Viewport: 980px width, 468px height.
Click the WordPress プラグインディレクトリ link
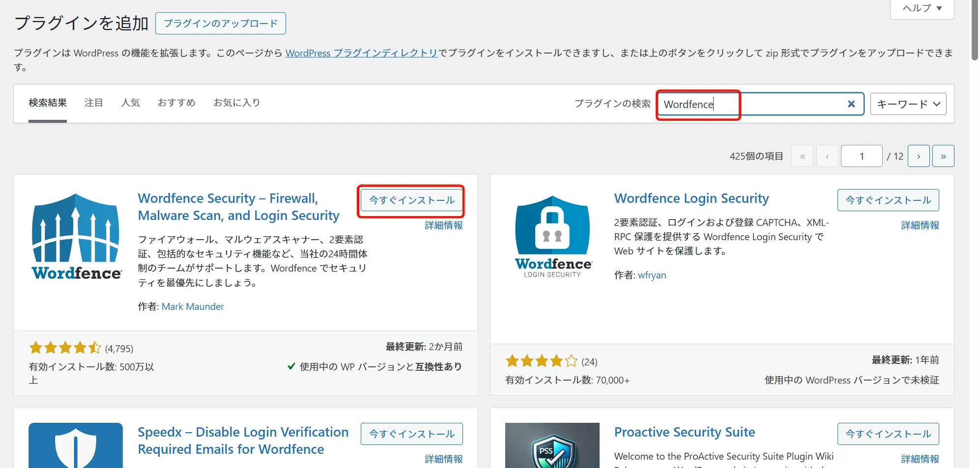coord(361,53)
